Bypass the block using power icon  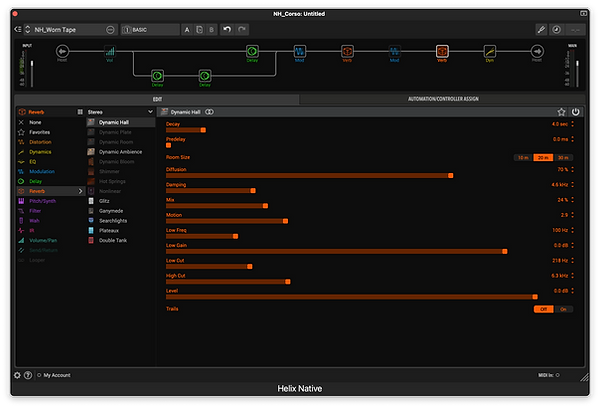576,112
